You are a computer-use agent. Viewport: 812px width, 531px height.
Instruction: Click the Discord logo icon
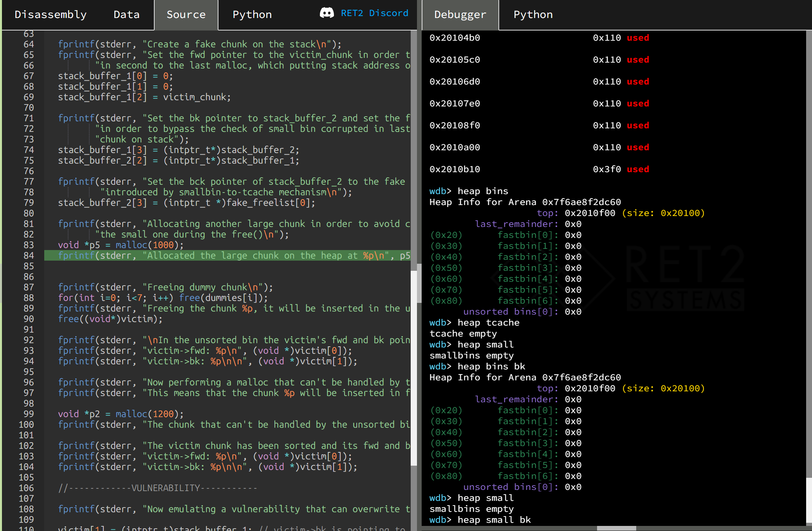[327, 13]
